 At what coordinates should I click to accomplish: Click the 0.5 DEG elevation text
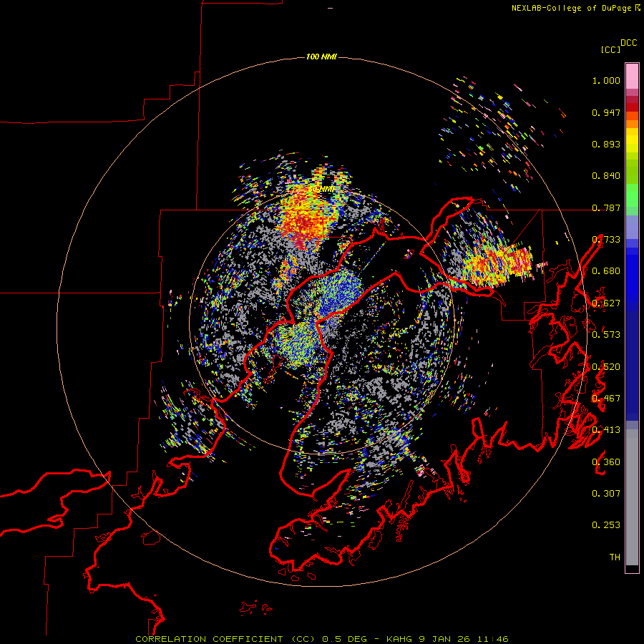pos(345,639)
